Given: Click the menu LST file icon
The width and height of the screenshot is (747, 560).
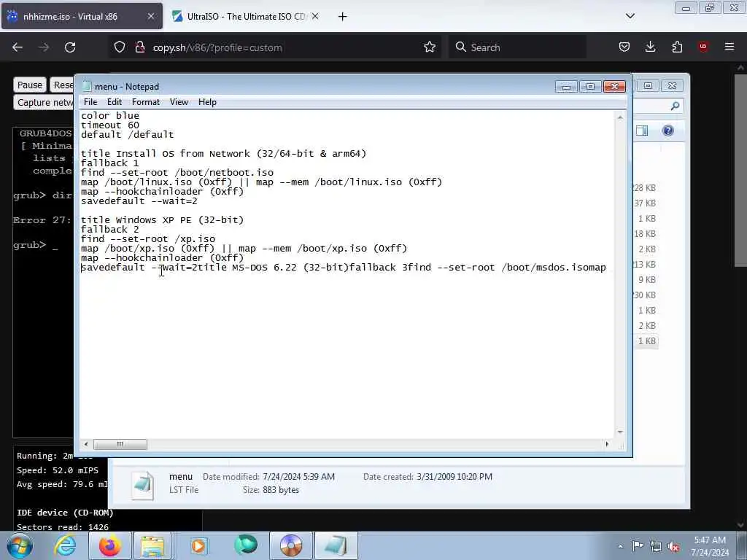Looking at the screenshot, I should pos(143,485).
